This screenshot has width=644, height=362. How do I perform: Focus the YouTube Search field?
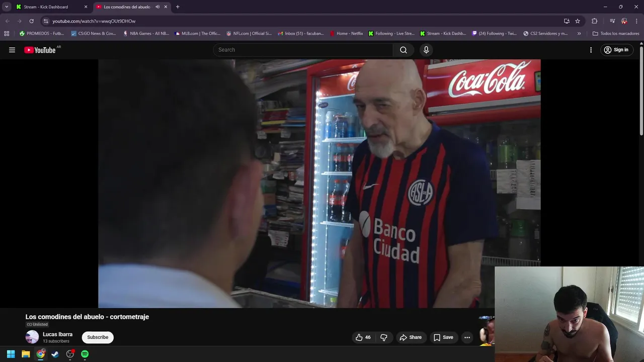click(303, 50)
